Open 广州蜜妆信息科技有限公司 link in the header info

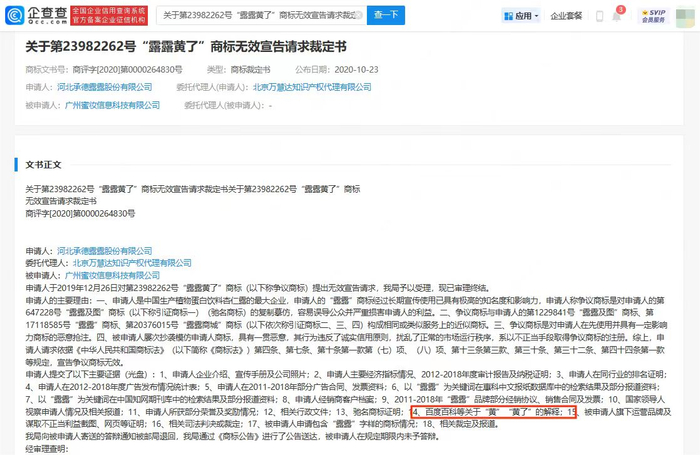coord(112,105)
